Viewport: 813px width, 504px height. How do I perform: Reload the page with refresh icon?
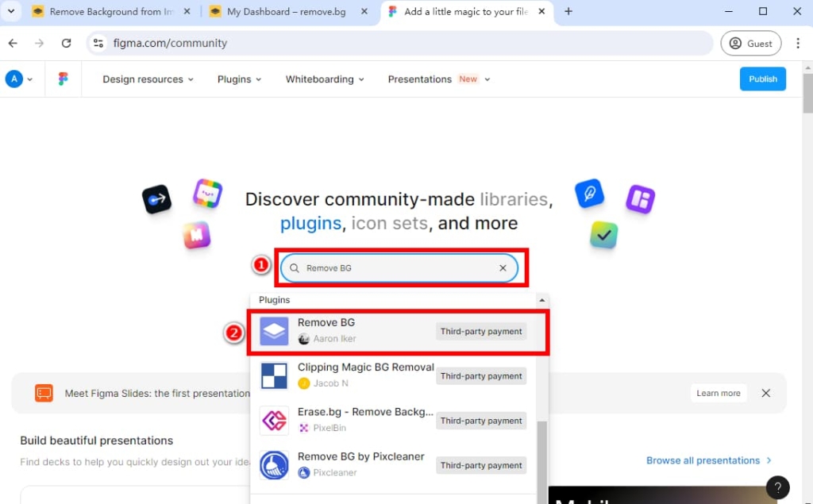(x=67, y=44)
